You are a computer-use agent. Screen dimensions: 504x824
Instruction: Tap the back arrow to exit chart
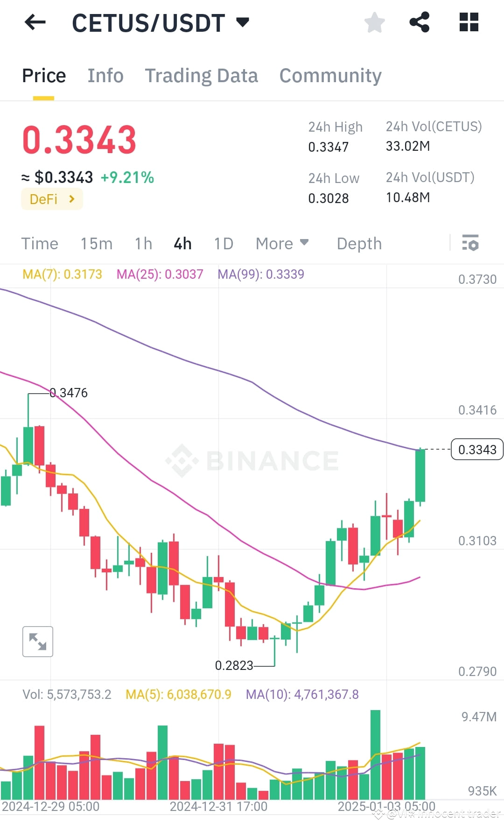pos(35,22)
